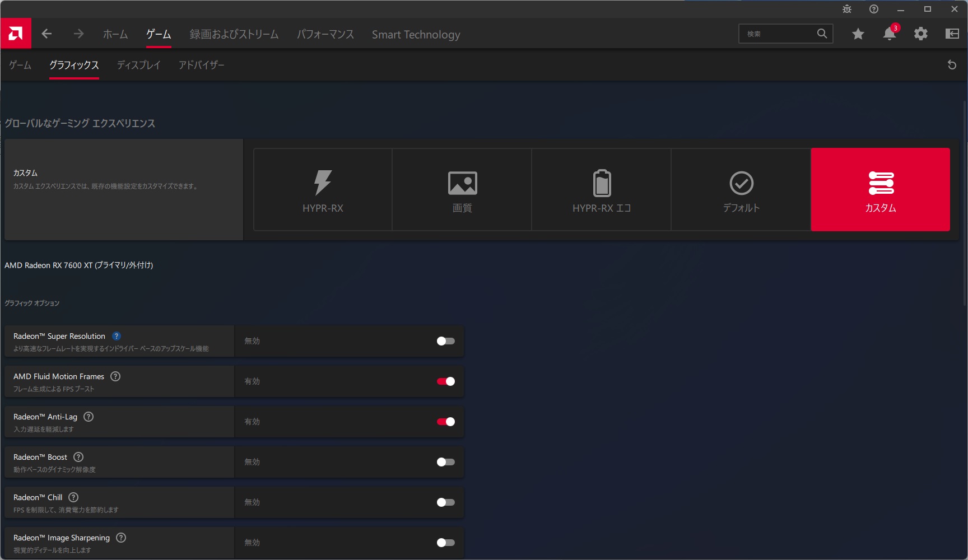Viewport: 968px width, 560px height.
Task: Enable Radeon Super Resolution toggle
Action: 446,341
